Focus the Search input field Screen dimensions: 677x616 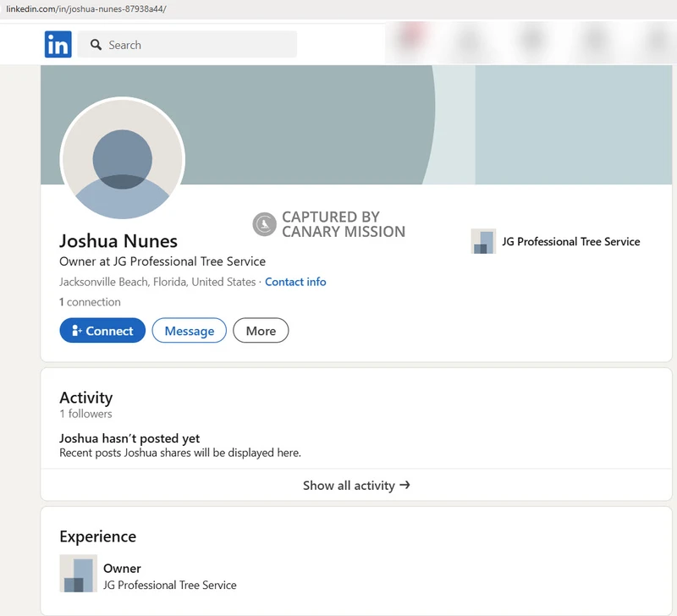point(187,44)
